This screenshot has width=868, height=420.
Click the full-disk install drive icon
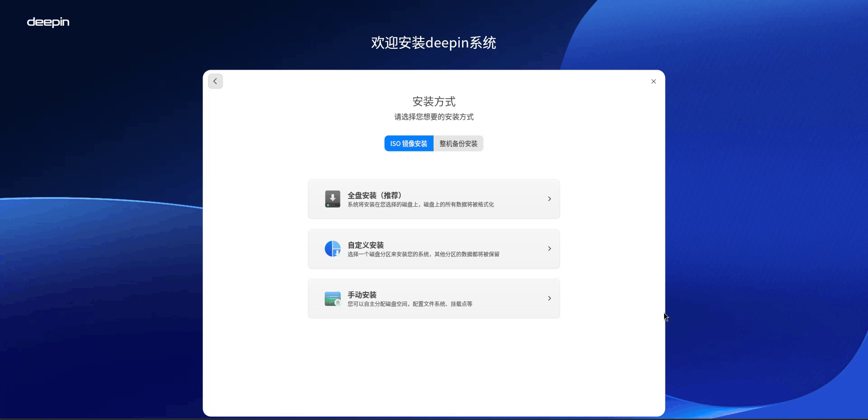click(x=333, y=199)
